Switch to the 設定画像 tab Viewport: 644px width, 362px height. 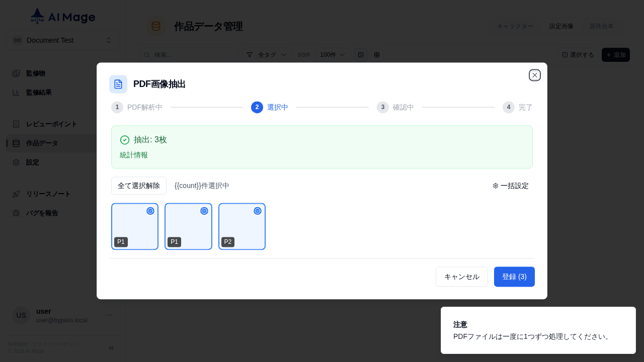(x=561, y=26)
